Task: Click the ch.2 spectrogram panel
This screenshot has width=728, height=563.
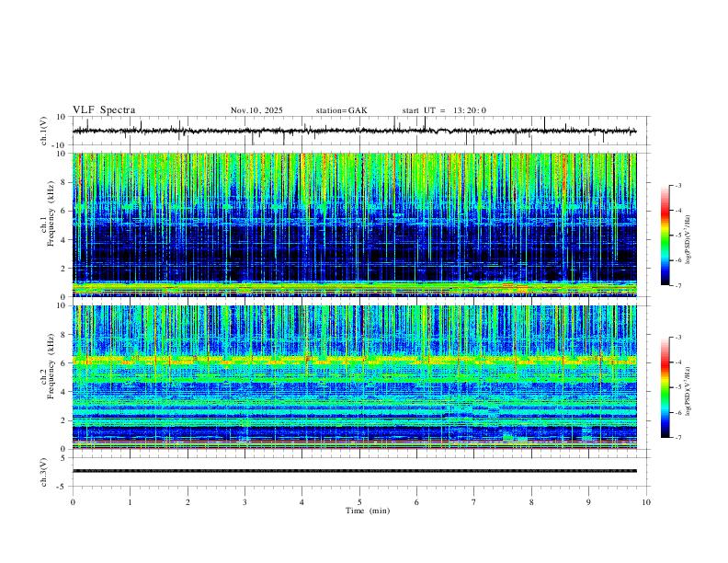Action: point(355,377)
